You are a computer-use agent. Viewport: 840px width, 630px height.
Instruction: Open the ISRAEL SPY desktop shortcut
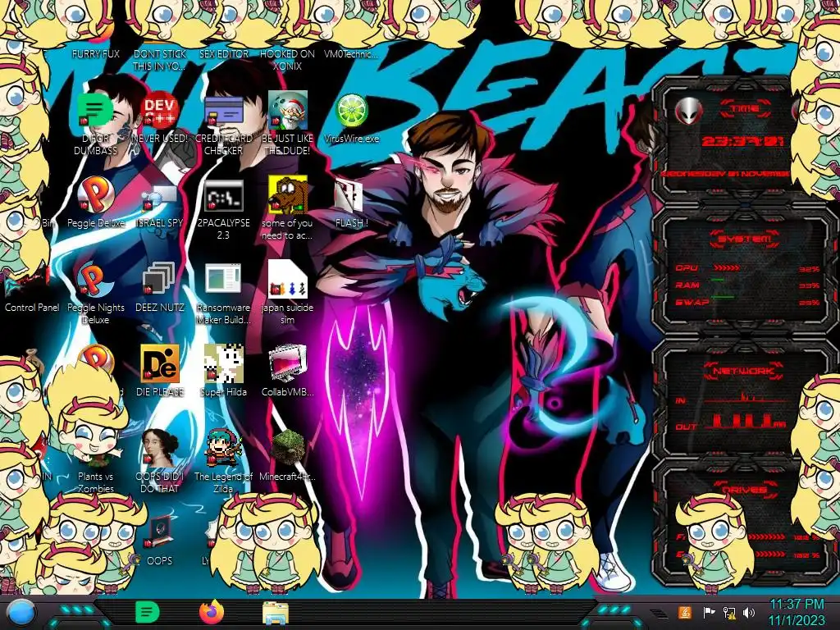click(x=159, y=196)
